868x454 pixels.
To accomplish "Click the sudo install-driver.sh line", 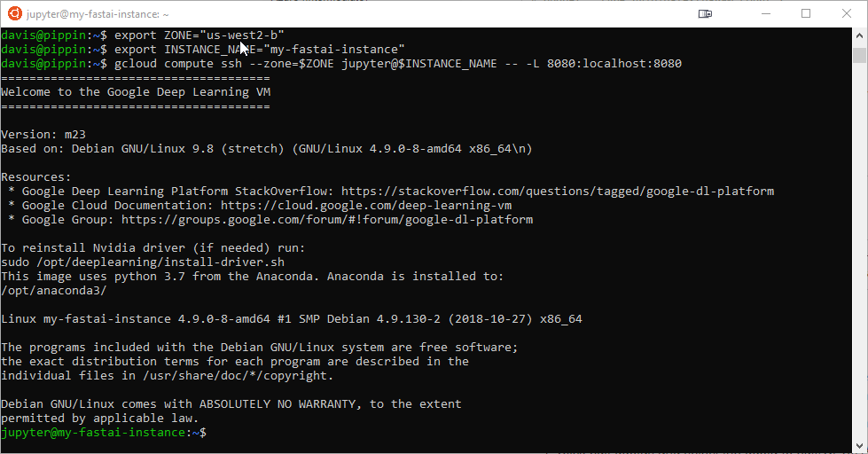I will [143, 262].
